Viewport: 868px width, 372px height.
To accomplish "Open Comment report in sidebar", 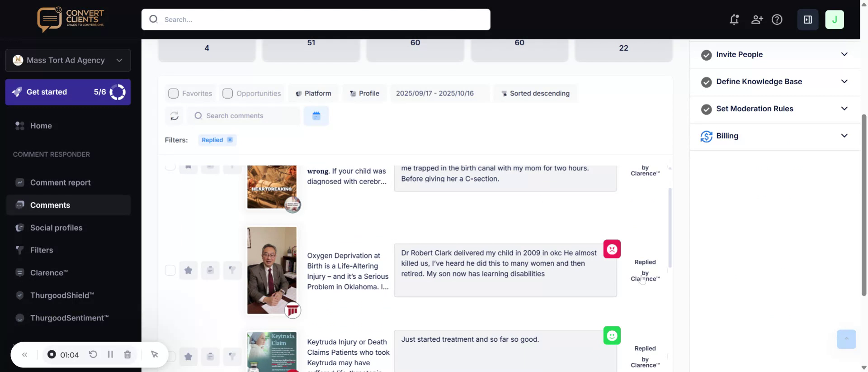I will [68, 182].
